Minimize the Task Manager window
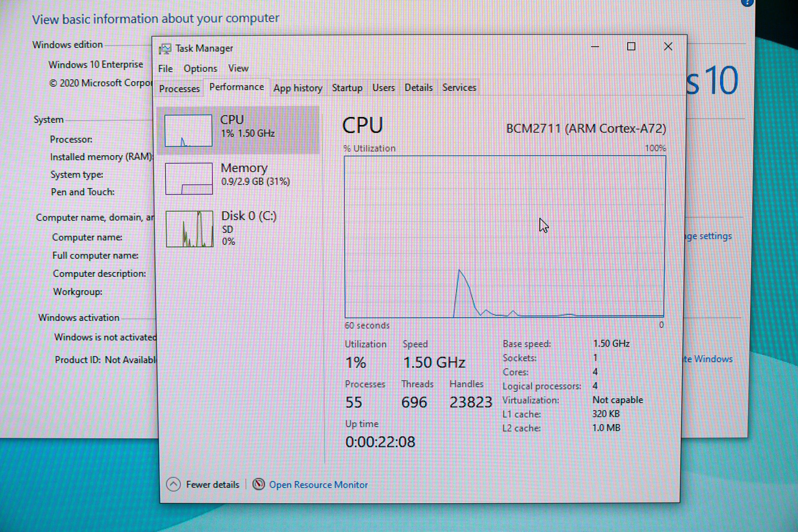This screenshot has height=532, width=798. pyautogui.click(x=595, y=47)
